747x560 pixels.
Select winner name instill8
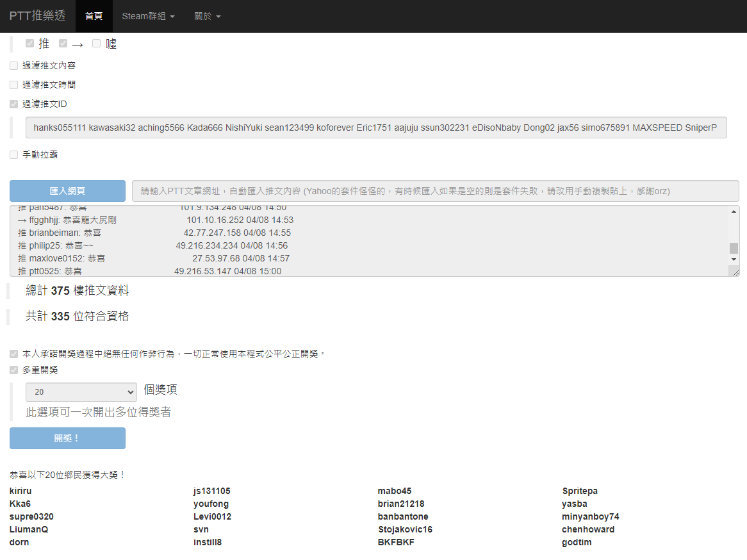[208, 542]
